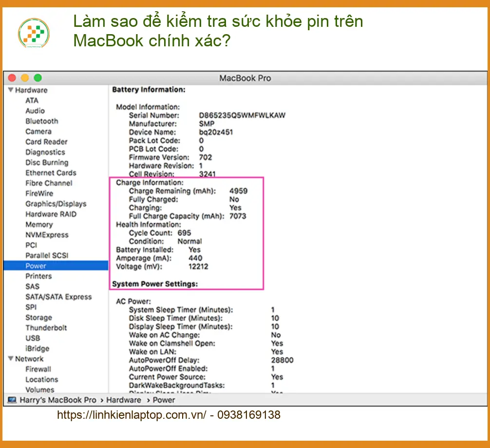
Task: Select Diagnostics in the sidebar
Action: (45, 152)
